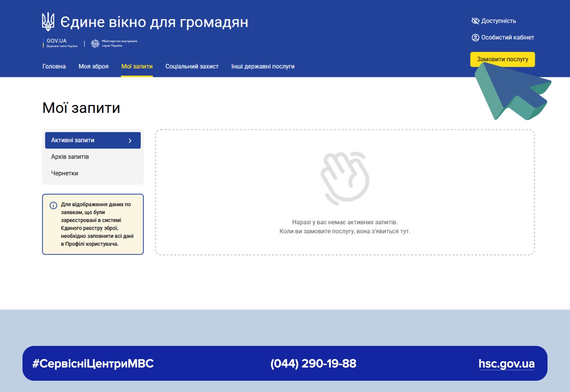
Task: Expand the chevron on Активні запити
Action: point(130,140)
